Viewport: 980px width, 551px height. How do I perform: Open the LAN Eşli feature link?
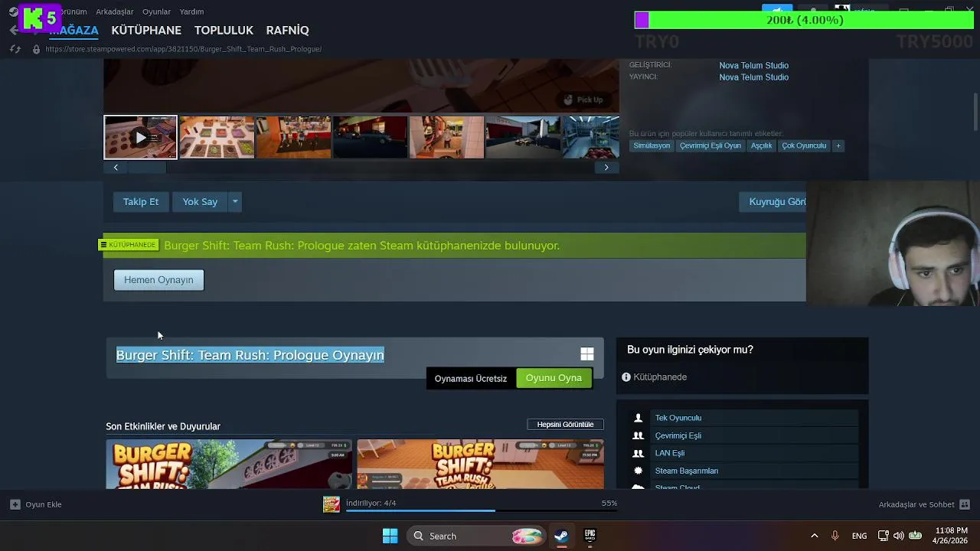tap(670, 453)
